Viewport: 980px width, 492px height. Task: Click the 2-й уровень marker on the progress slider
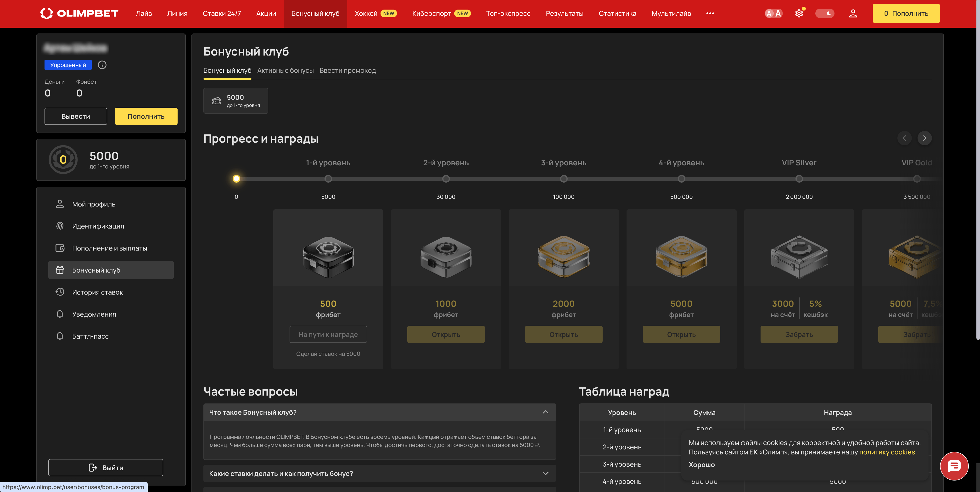(x=446, y=179)
